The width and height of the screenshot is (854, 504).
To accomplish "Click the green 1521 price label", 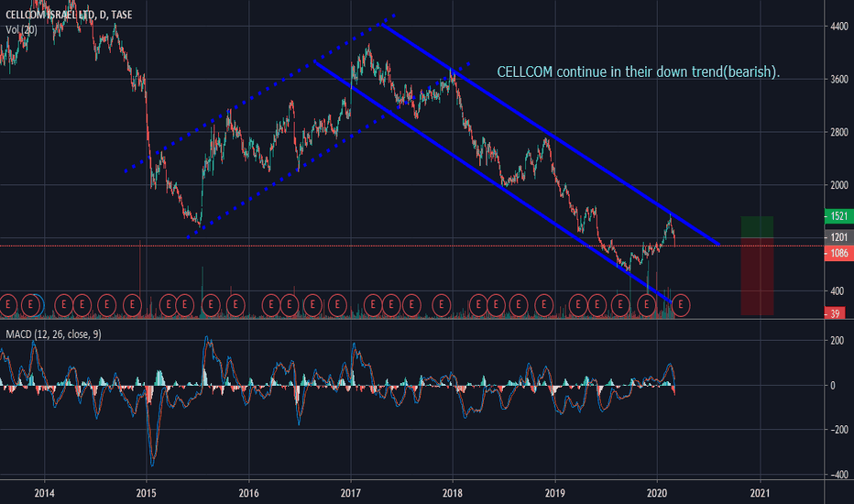I will pyautogui.click(x=838, y=216).
